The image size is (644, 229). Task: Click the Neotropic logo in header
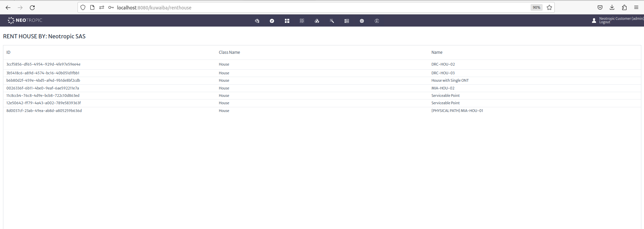click(x=25, y=21)
